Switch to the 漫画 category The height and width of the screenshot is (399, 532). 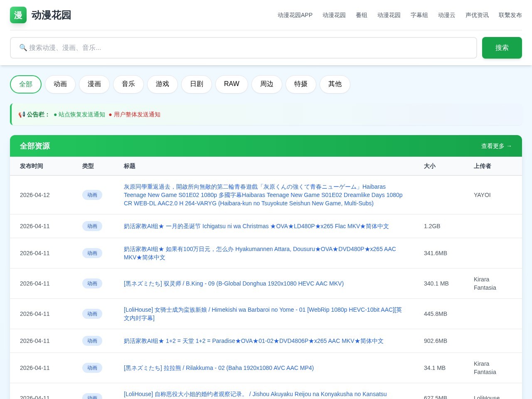pos(94,84)
